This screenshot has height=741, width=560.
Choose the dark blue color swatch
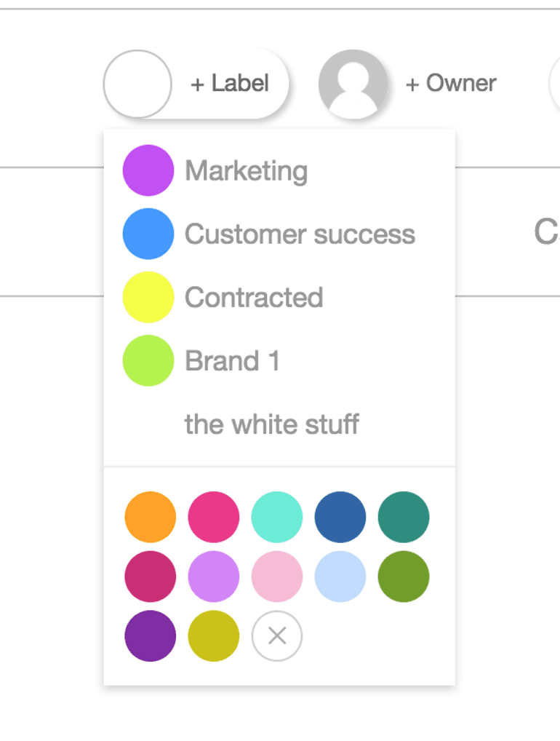(x=340, y=517)
